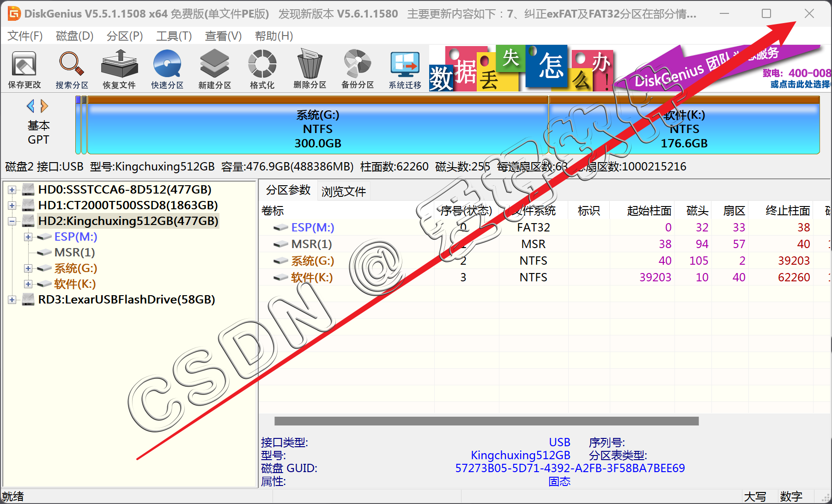Click the 就绪 status bar text

(13, 497)
